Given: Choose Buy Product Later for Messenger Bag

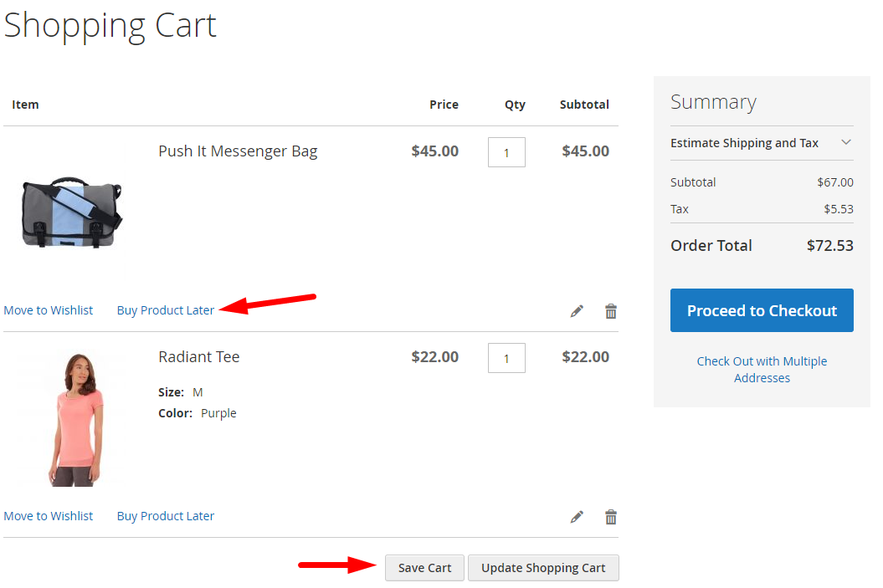Looking at the screenshot, I should coord(166,310).
